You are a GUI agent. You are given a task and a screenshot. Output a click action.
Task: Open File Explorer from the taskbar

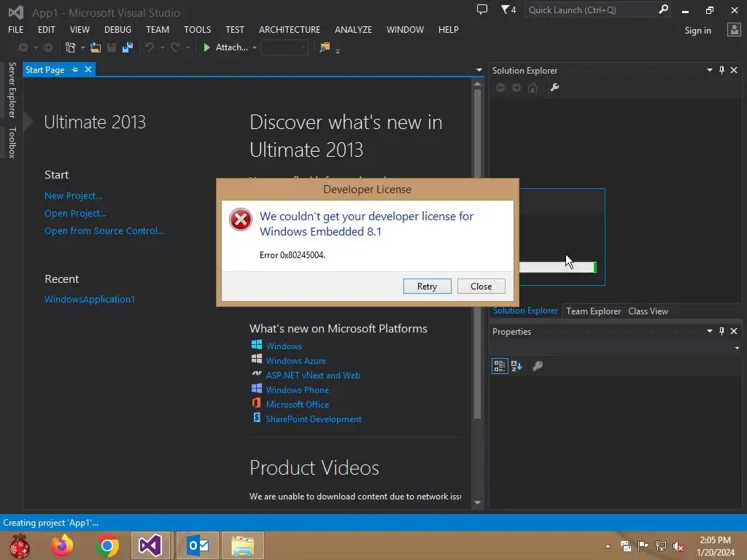coord(243,545)
